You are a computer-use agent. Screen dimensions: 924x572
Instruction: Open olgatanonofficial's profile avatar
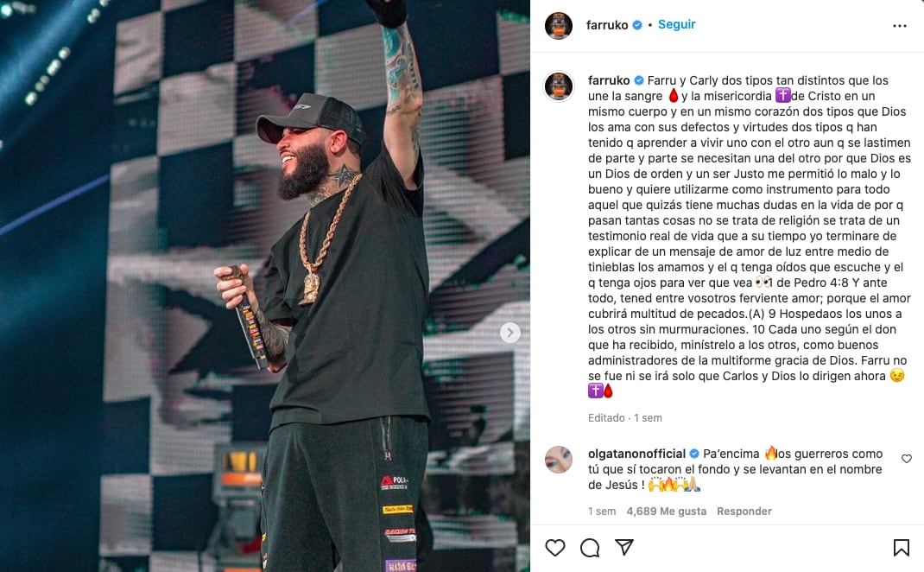coord(558,460)
